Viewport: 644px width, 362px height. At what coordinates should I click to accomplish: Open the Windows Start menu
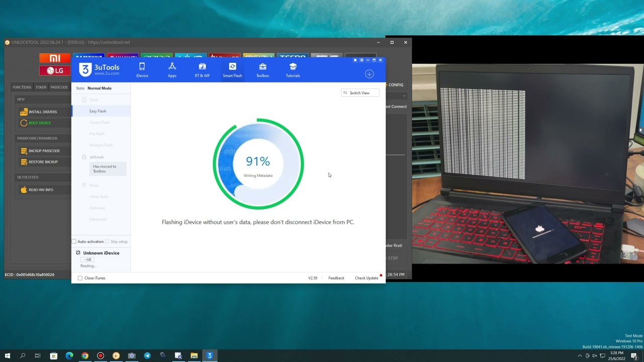[x=8, y=356]
